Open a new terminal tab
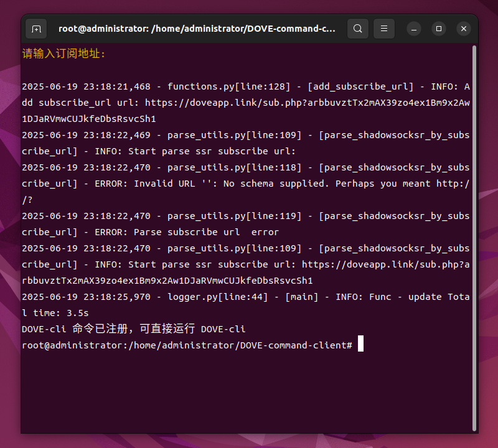This screenshot has height=448, width=498. (x=36, y=29)
